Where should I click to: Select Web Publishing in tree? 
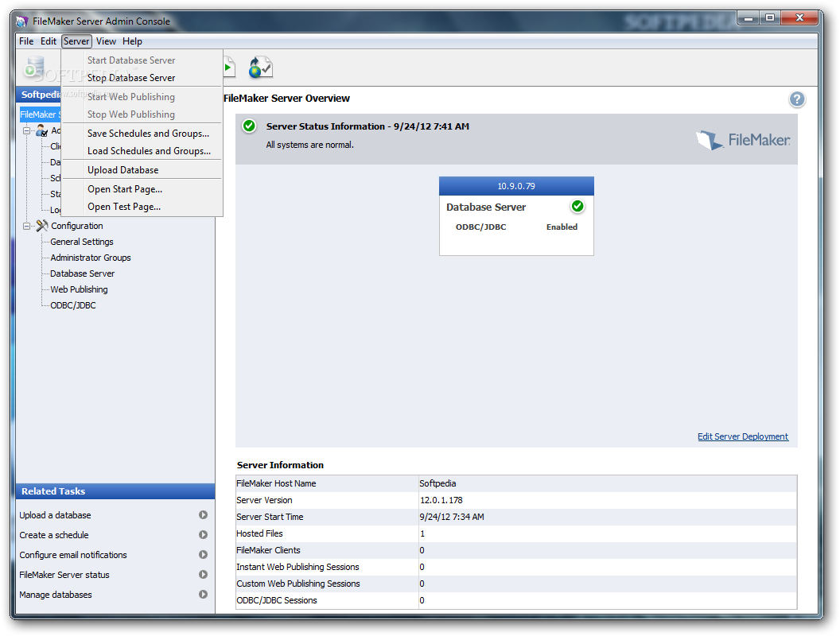pyautogui.click(x=80, y=289)
